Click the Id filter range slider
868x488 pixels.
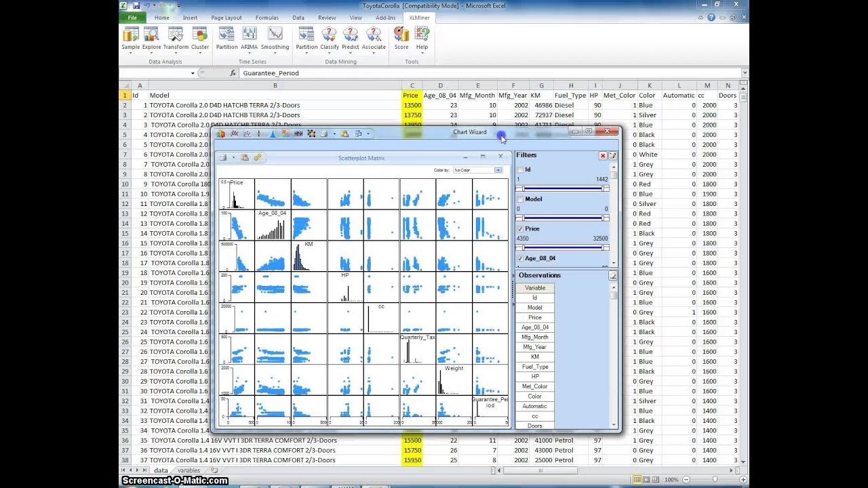tap(562, 188)
